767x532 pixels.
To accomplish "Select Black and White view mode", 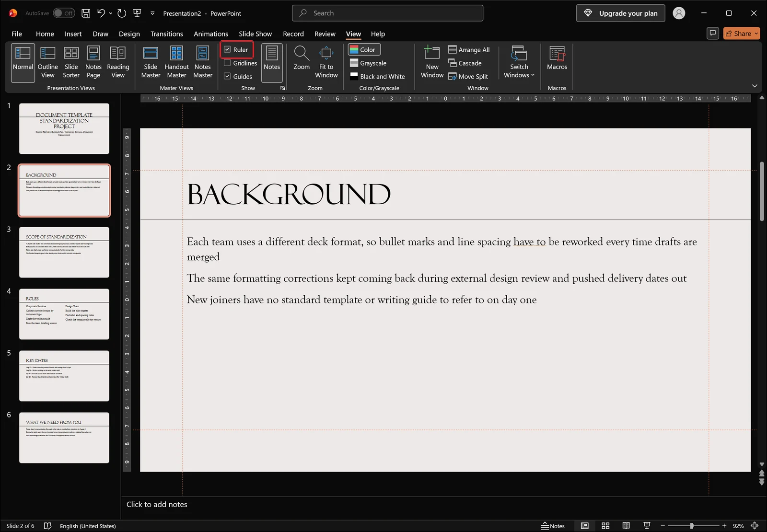I will [377, 76].
